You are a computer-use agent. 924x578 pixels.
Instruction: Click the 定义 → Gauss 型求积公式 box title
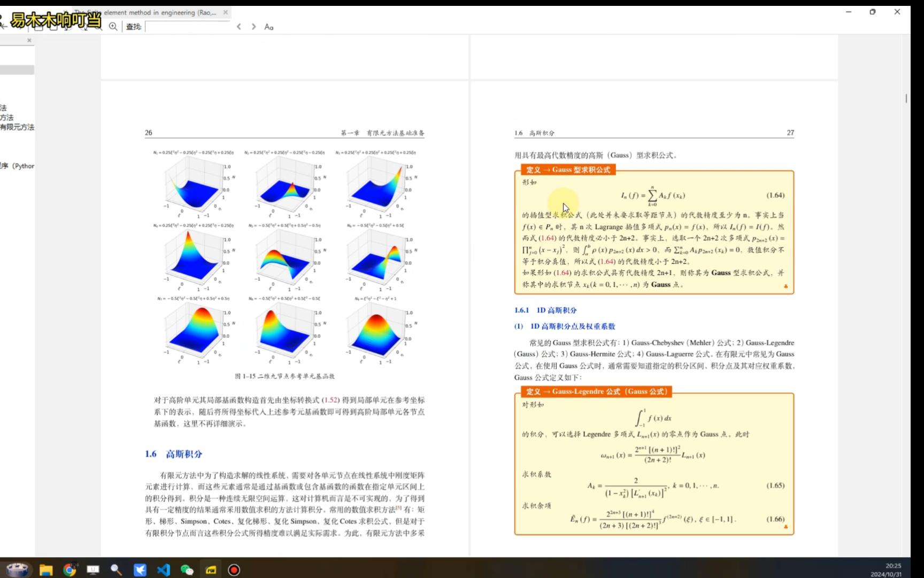(568, 170)
